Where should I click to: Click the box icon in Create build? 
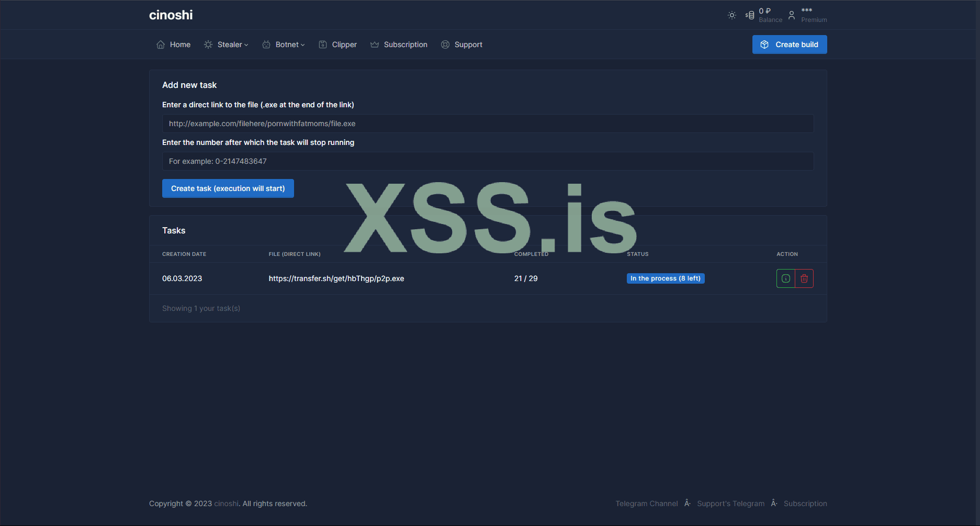(x=764, y=44)
